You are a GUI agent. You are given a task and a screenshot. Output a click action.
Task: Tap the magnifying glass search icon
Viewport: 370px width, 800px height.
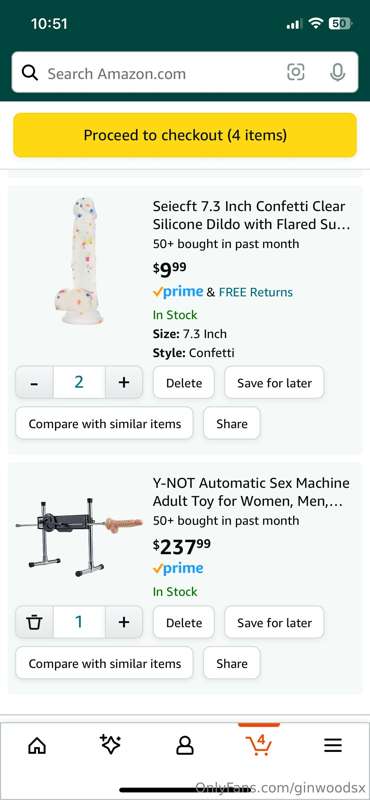pos(30,73)
